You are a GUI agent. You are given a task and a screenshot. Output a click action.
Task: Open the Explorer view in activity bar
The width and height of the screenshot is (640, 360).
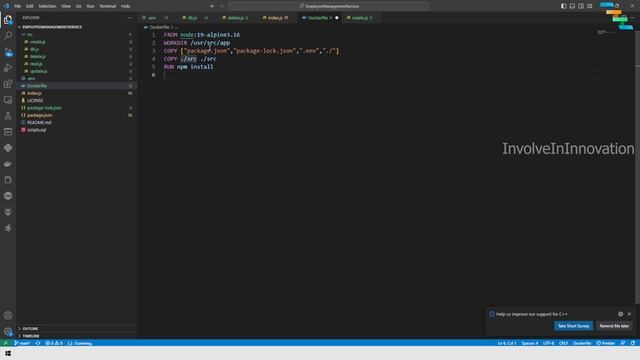[8, 20]
